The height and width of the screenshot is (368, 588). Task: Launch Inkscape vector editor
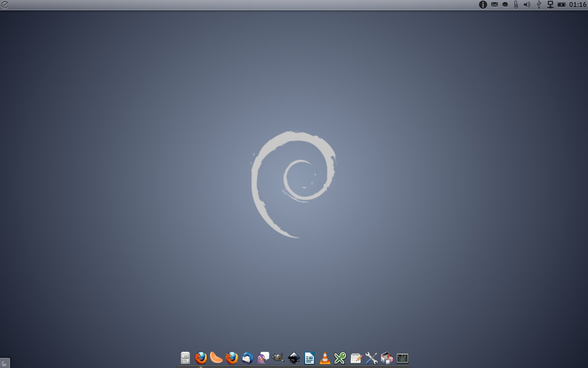294,358
